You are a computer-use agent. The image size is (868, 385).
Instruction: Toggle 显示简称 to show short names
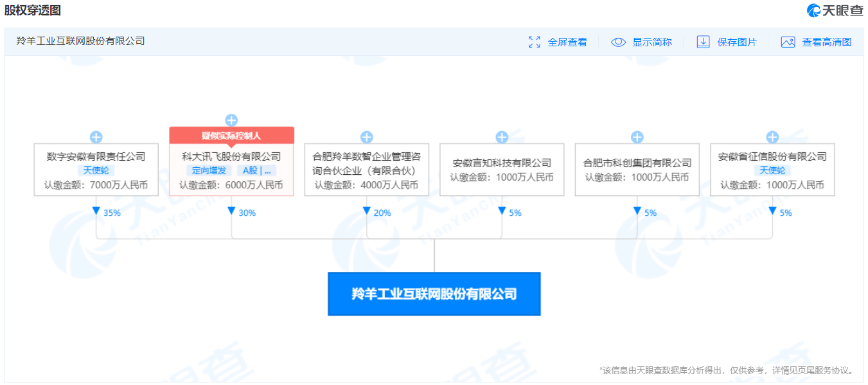click(651, 42)
